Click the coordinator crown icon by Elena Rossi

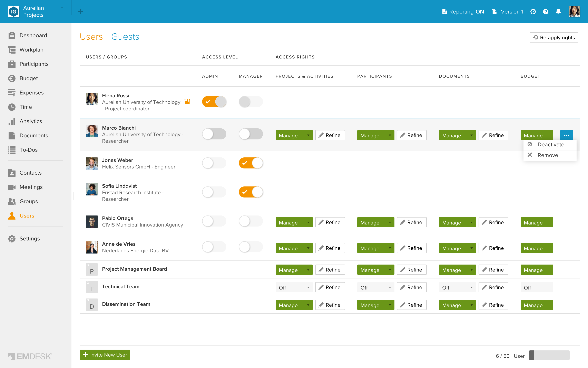click(x=187, y=101)
